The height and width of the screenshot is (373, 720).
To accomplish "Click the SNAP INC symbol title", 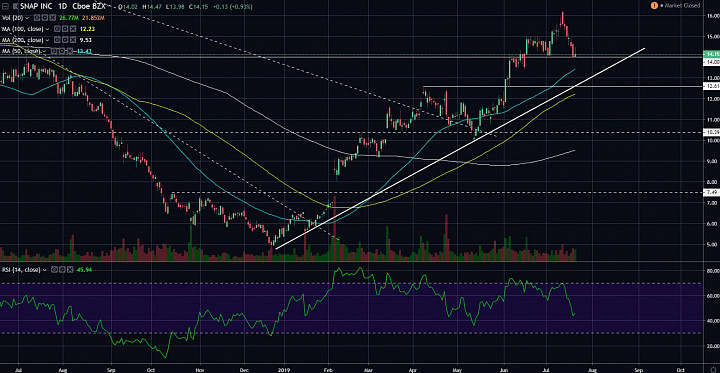I will 36,6.
